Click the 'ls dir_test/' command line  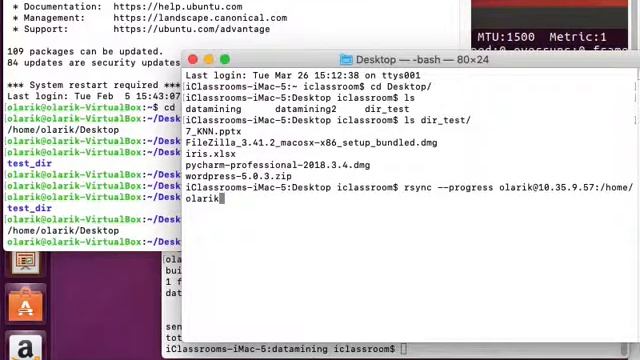pyautogui.click(x=328, y=120)
